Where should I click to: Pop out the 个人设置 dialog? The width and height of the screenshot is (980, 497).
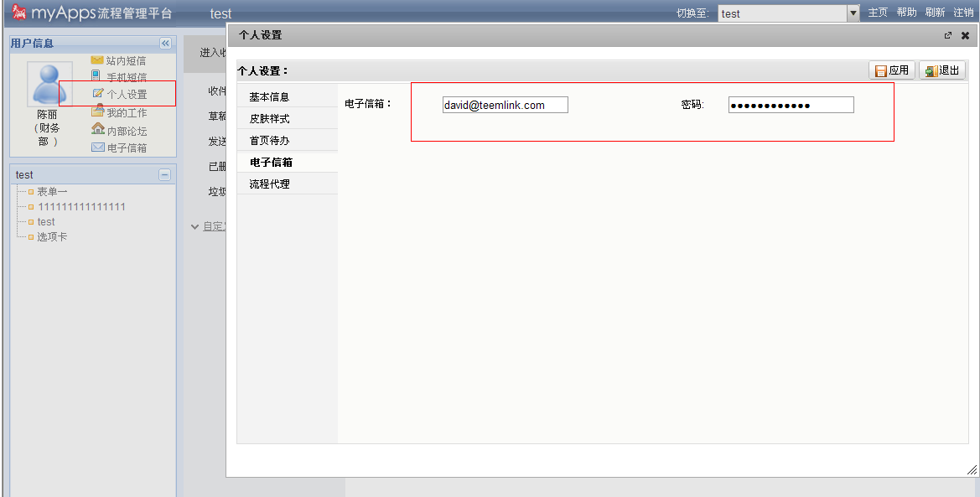(x=948, y=36)
